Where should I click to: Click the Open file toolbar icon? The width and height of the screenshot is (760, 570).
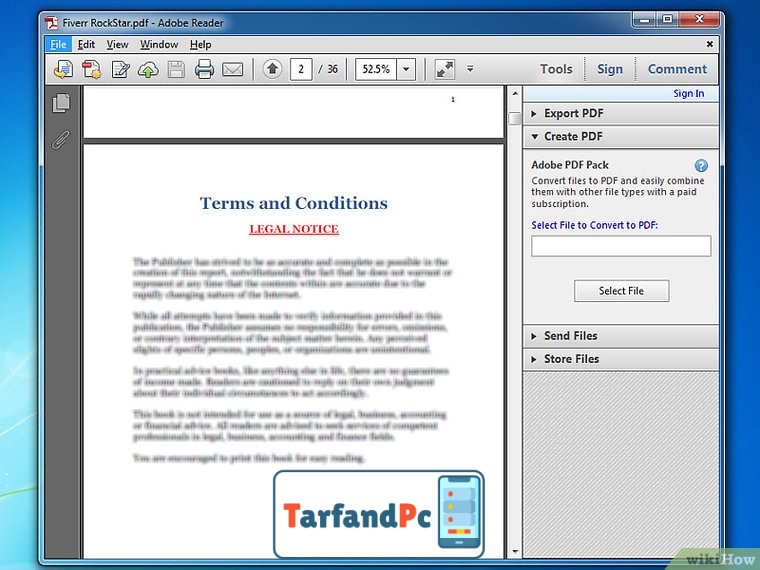click(x=63, y=69)
